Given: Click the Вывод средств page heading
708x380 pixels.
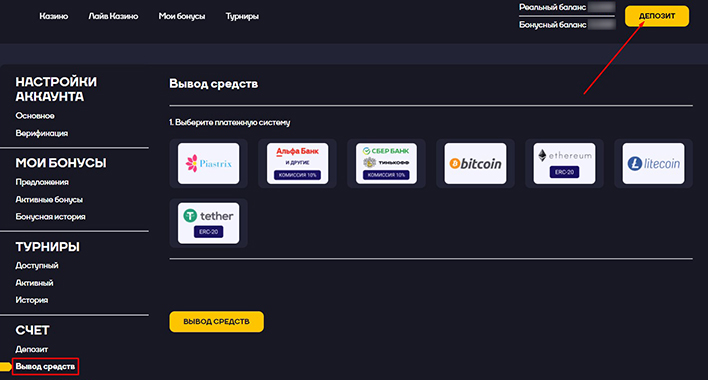Looking at the screenshot, I should (x=214, y=83).
